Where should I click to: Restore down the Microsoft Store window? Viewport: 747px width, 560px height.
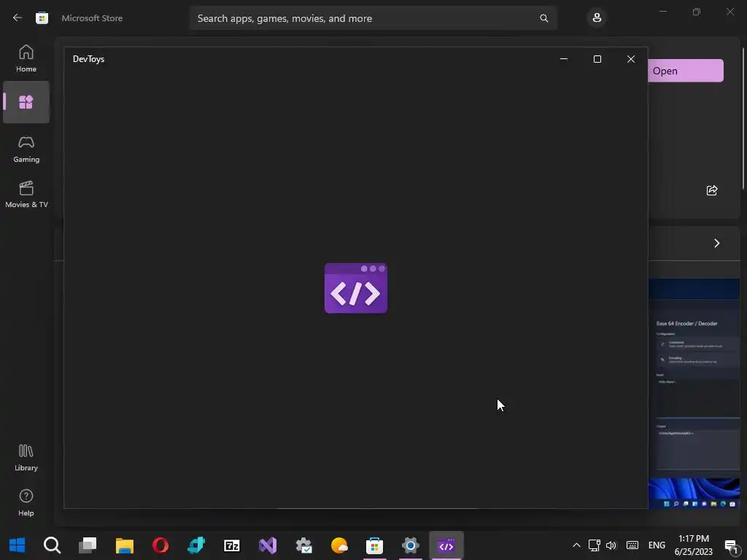[697, 12]
